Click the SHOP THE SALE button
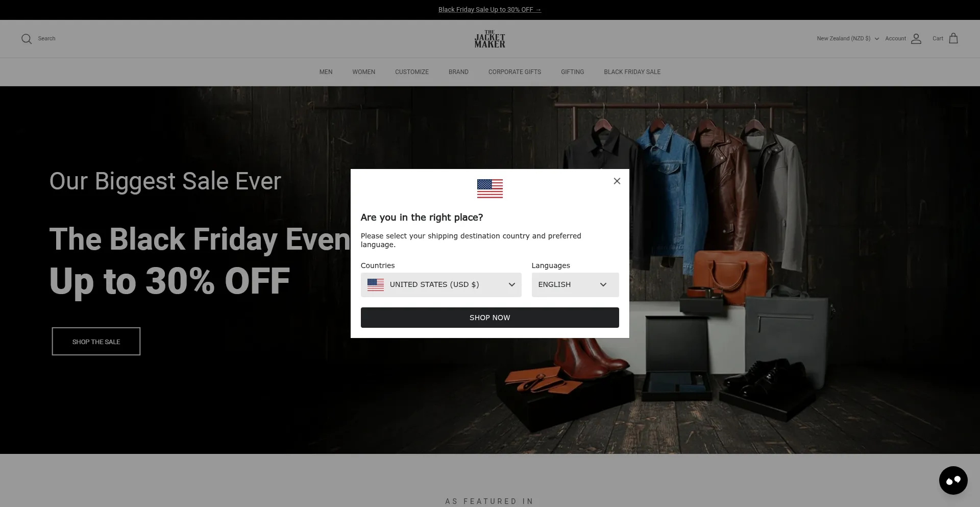 click(x=96, y=342)
